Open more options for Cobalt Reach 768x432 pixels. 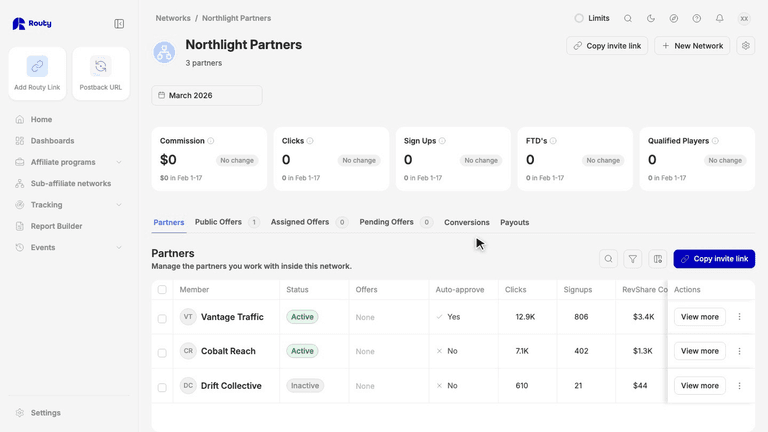coord(740,351)
